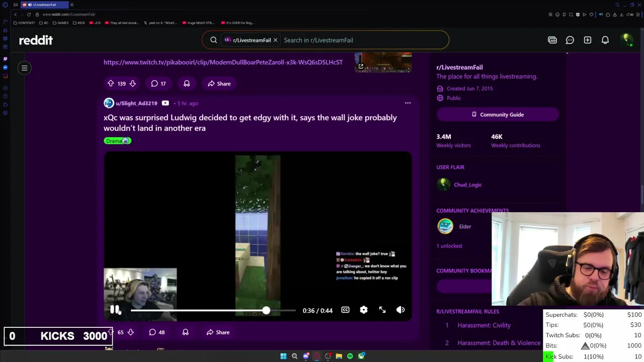Toggle video closed captions
Screen dimensions: 644x362
(345, 310)
